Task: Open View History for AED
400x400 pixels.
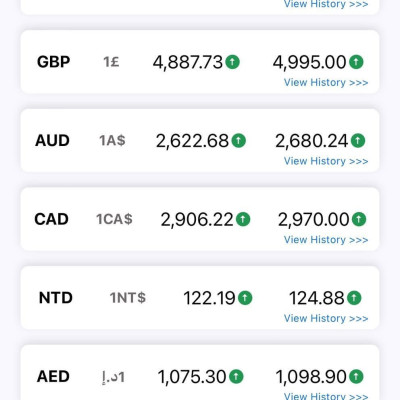Action: click(x=326, y=396)
